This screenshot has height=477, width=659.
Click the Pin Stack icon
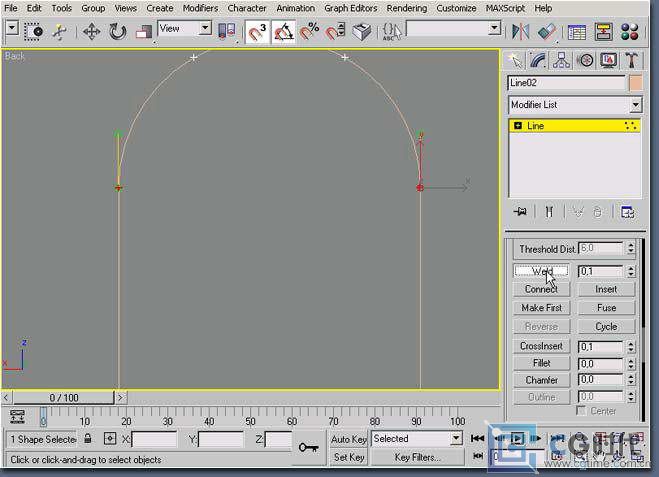[x=520, y=211]
